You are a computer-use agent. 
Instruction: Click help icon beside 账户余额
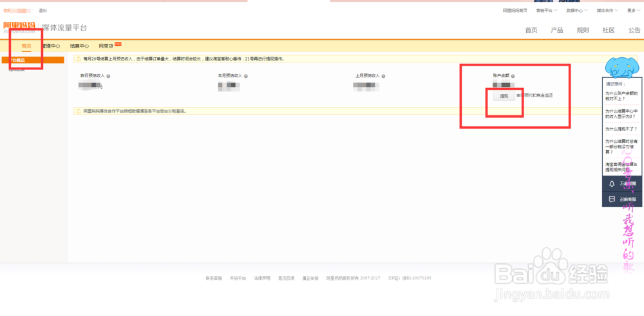tap(513, 76)
